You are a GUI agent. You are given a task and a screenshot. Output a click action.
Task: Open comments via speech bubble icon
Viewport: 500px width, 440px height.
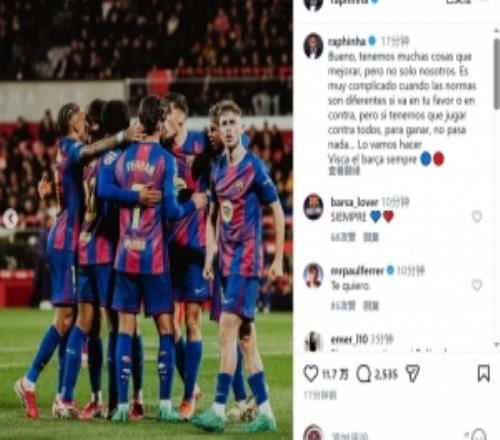point(364,374)
